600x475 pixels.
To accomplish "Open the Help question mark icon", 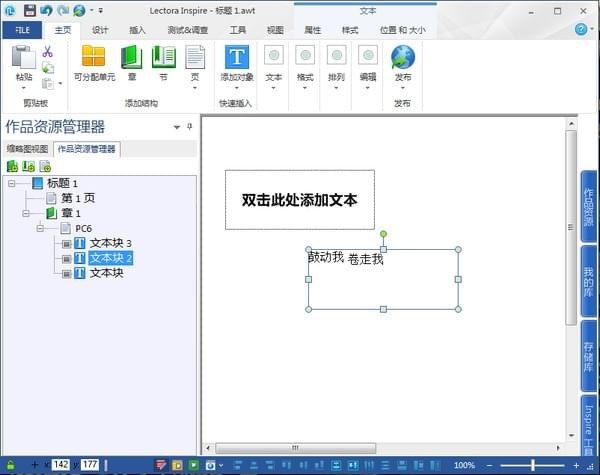I will [x=581, y=29].
